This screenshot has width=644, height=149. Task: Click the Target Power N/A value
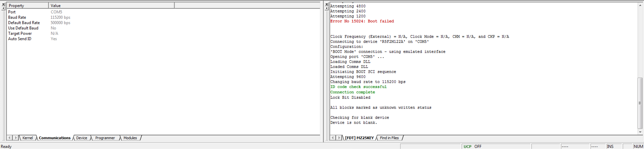tap(54, 33)
